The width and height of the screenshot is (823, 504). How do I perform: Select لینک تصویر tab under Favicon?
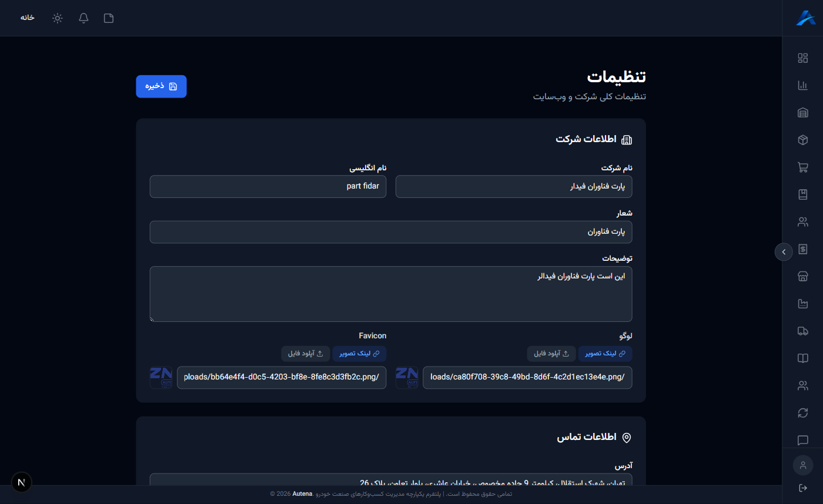click(x=359, y=354)
